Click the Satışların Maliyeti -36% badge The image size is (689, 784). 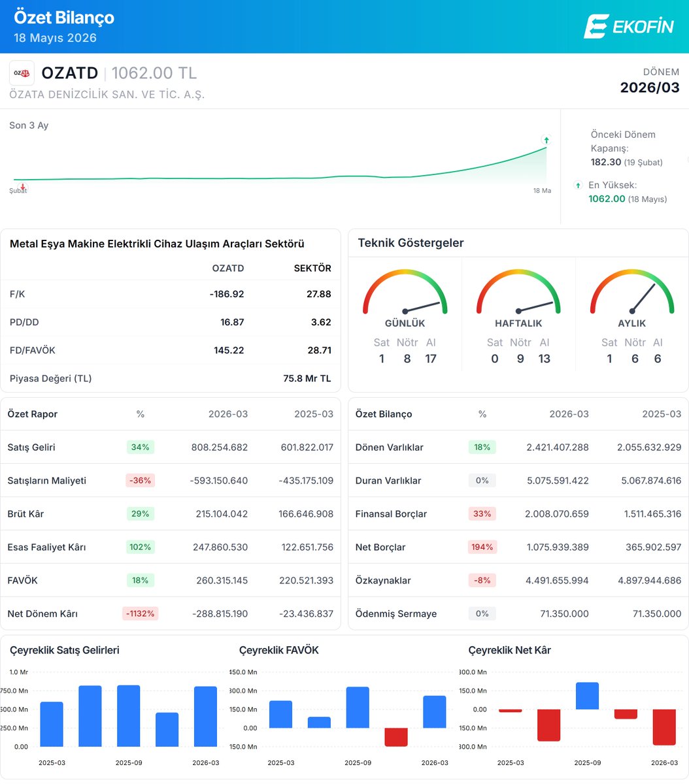tap(141, 480)
